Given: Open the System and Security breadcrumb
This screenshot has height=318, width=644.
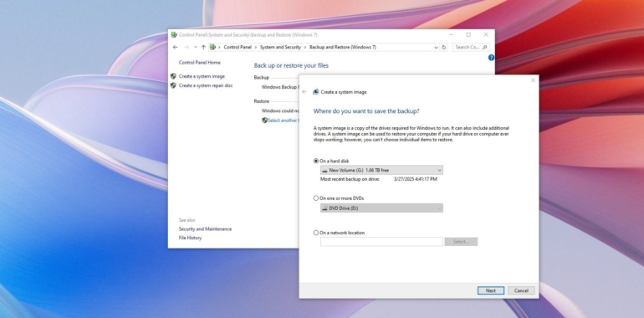Looking at the screenshot, I should (280, 47).
